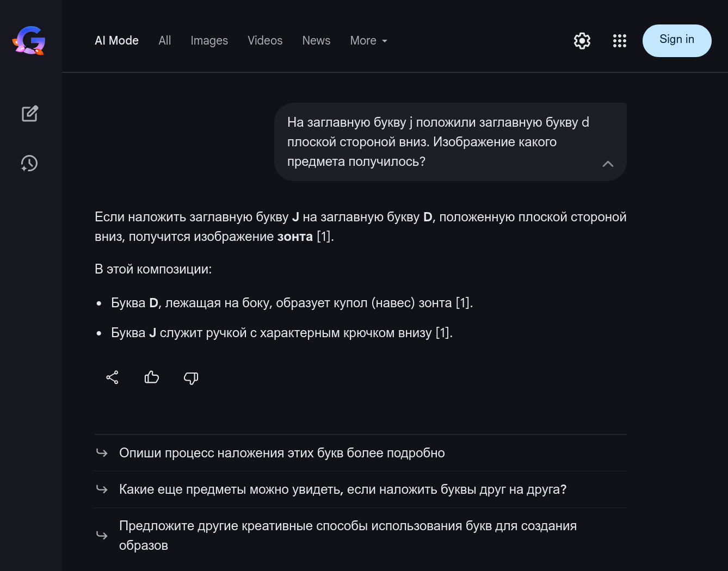Viewport: 728px width, 571px height.
Task: Go to the News tab
Action: click(316, 41)
